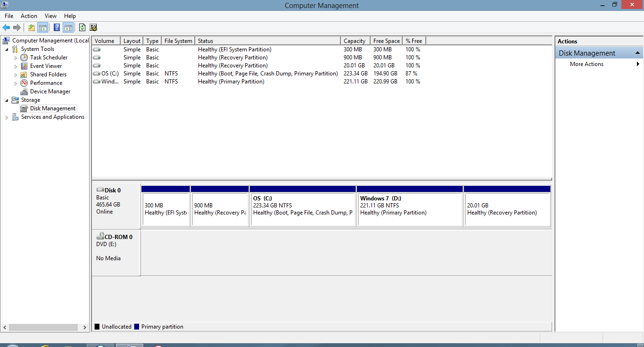The height and width of the screenshot is (347, 644).
Task: Click the Up One Level folder icon
Action: point(31,27)
